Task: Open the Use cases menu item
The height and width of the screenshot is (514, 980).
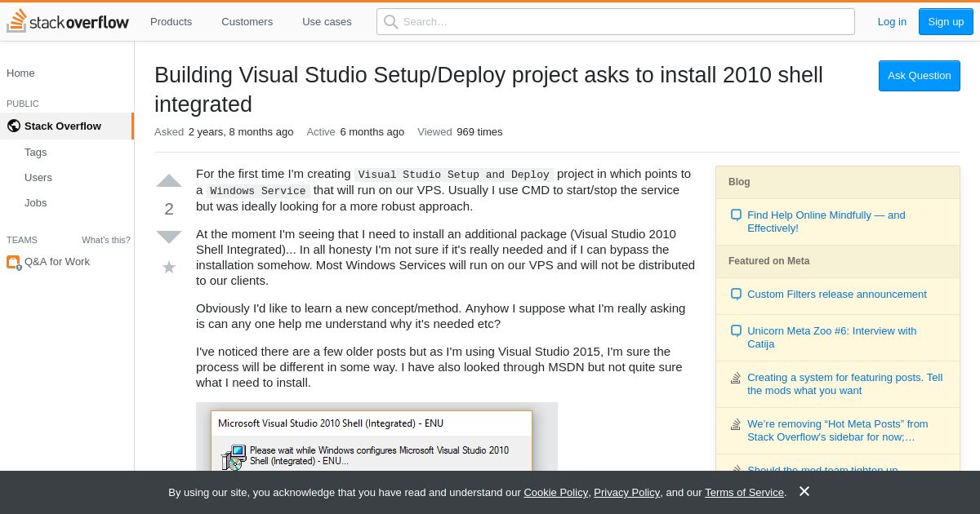Action: pos(327,22)
